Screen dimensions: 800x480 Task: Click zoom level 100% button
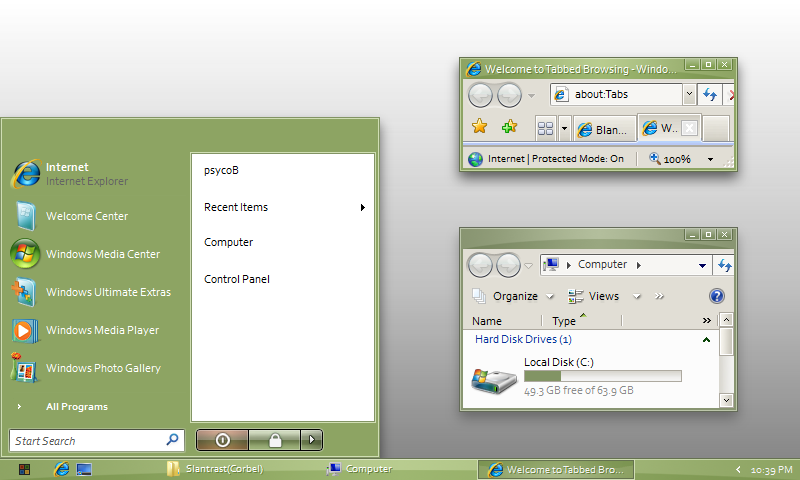tap(669, 159)
